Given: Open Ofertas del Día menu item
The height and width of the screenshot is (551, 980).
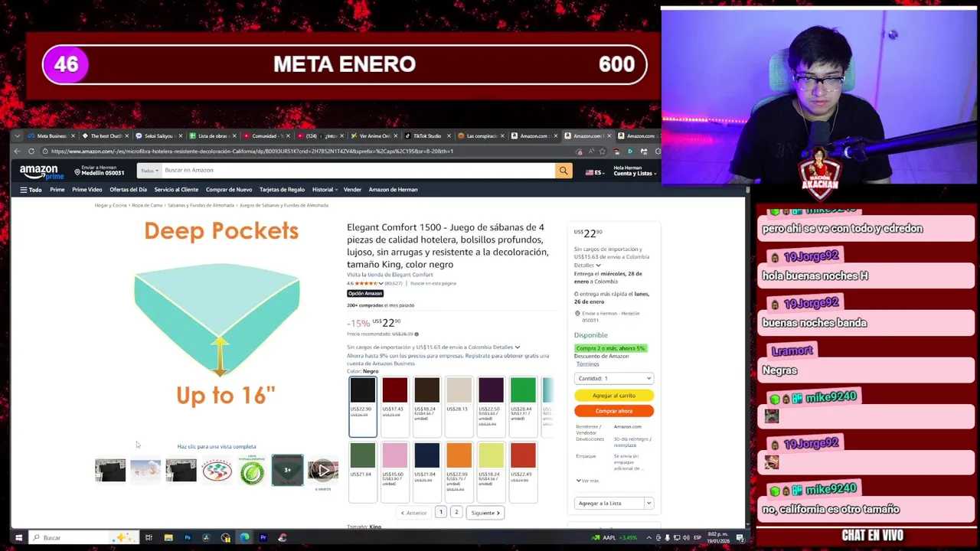Looking at the screenshot, I should click(x=128, y=190).
